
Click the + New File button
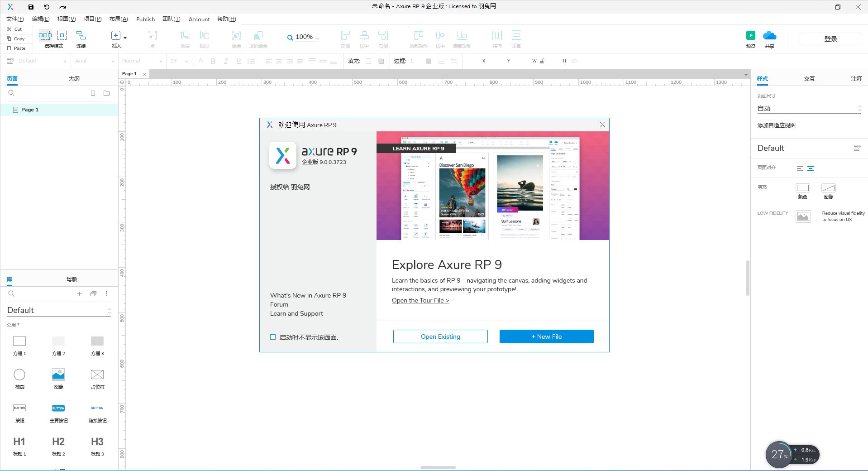coord(546,336)
